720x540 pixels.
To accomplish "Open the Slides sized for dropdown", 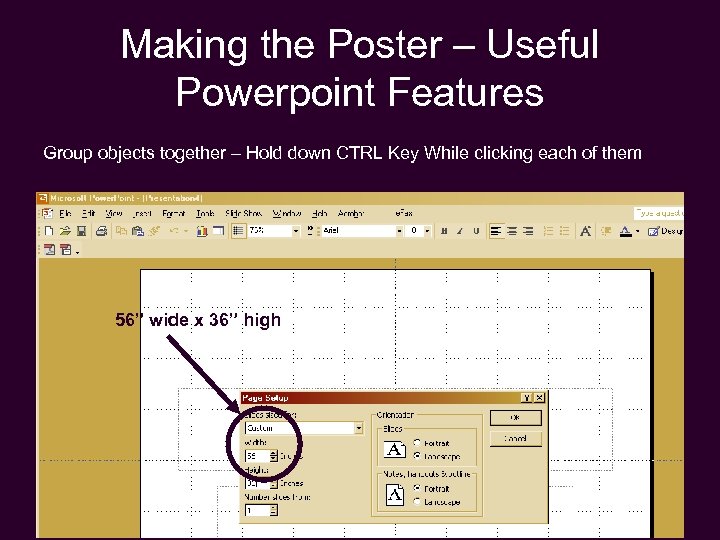I will 359,428.
